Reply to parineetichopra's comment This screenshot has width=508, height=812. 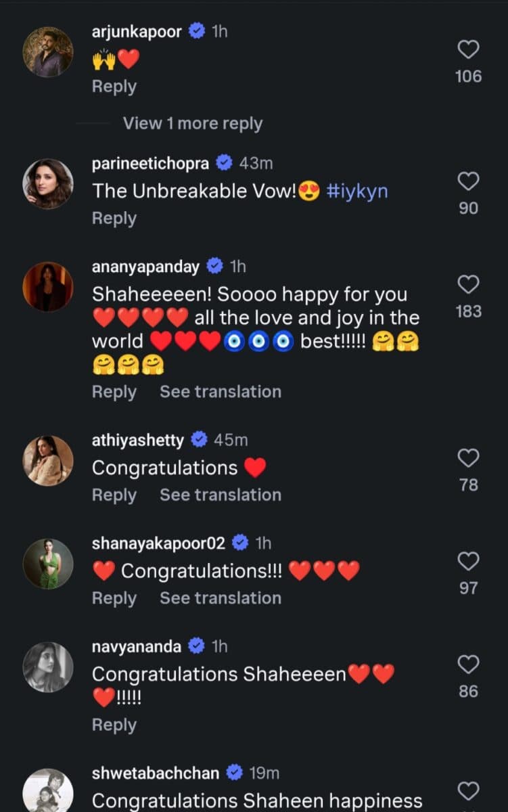pos(114,219)
